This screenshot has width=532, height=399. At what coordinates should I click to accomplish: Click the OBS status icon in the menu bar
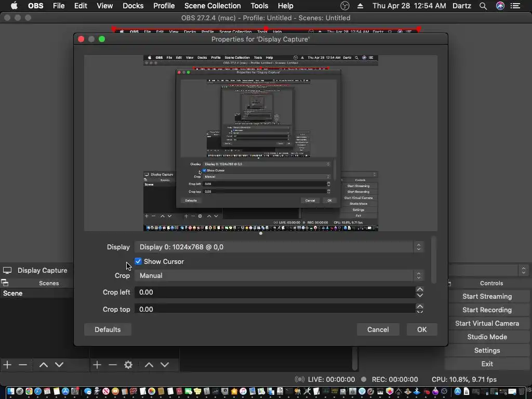(345, 6)
